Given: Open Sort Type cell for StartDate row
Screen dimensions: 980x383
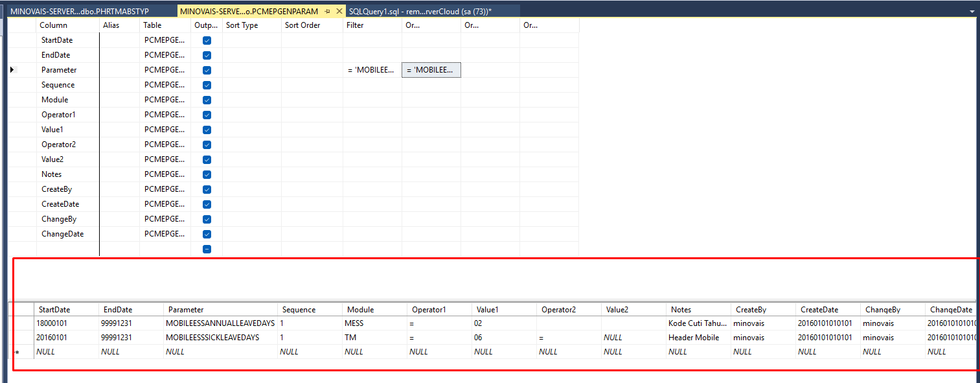Looking at the screenshot, I should click(251, 40).
